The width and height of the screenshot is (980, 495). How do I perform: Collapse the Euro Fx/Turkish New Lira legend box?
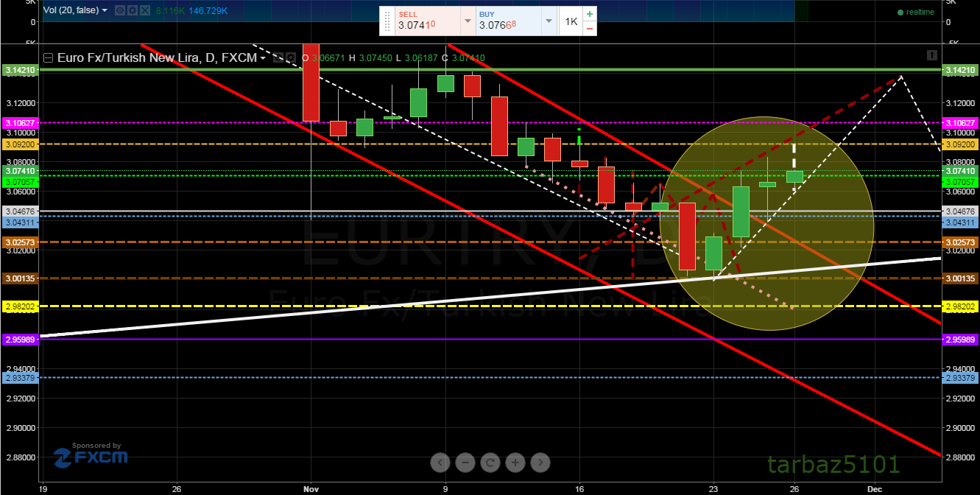tap(49, 57)
